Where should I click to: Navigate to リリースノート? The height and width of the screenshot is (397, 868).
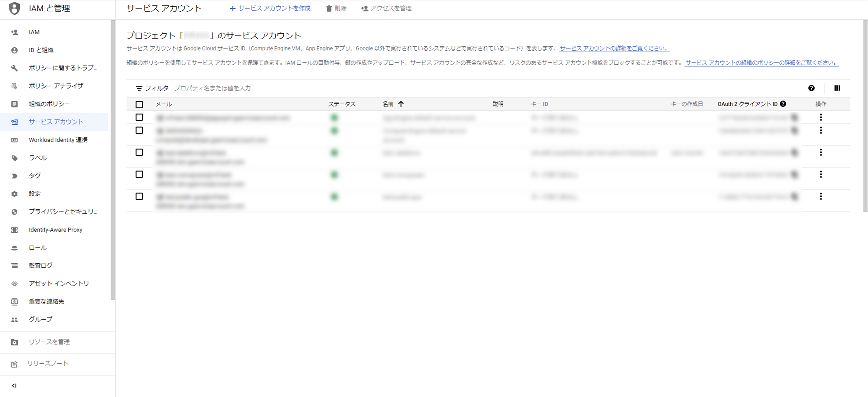tap(47, 364)
